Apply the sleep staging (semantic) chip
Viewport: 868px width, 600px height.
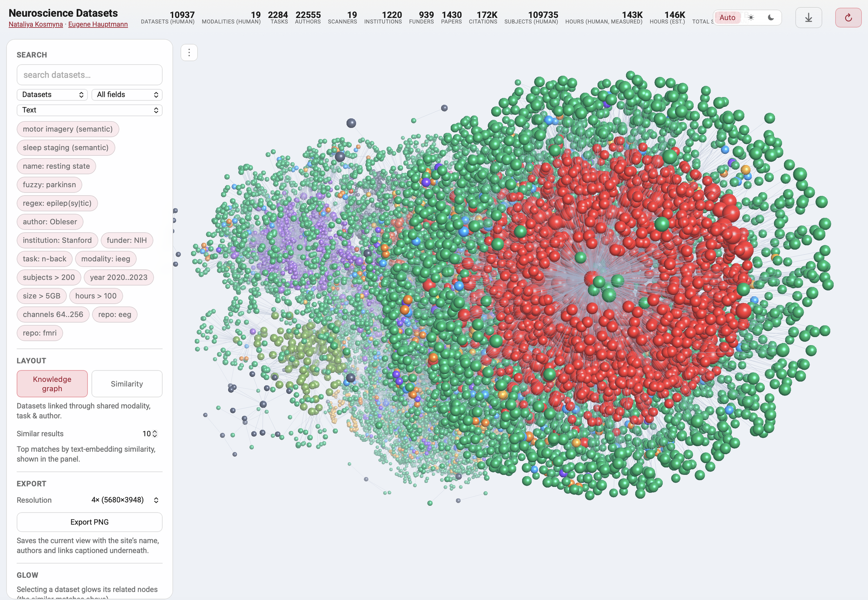[x=66, y=148]
